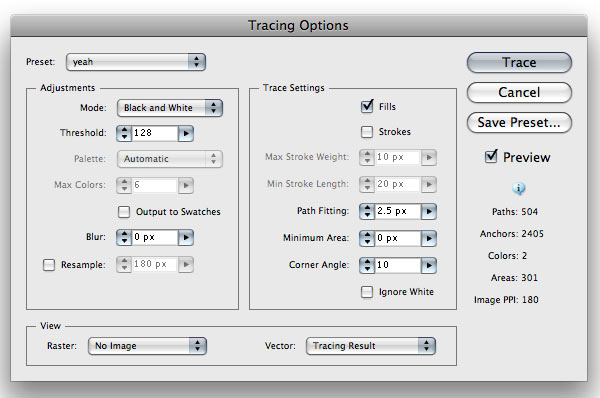
Task: Open the Blur slider popup arrow
Action: point(186,237)
